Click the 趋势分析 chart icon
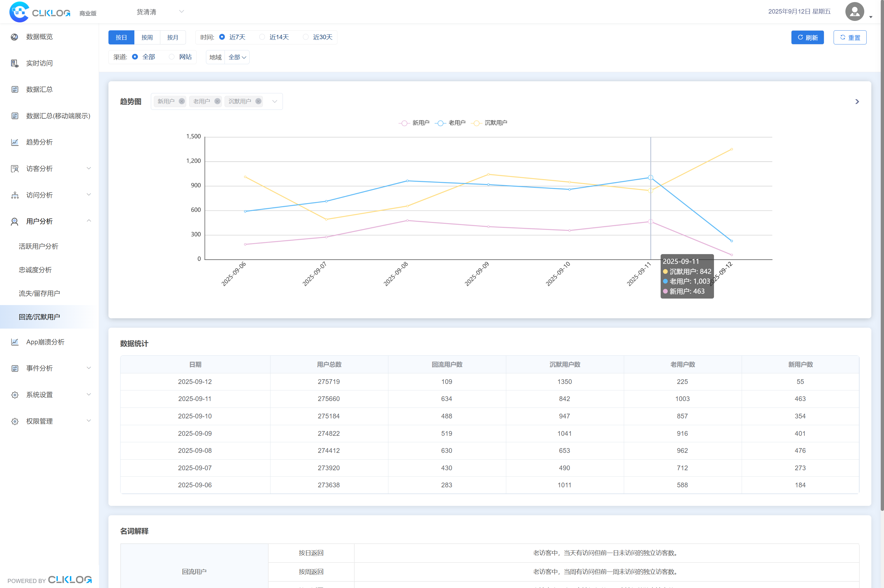The image size is (884, 588). pyautogui.click(x=15, y=142)
